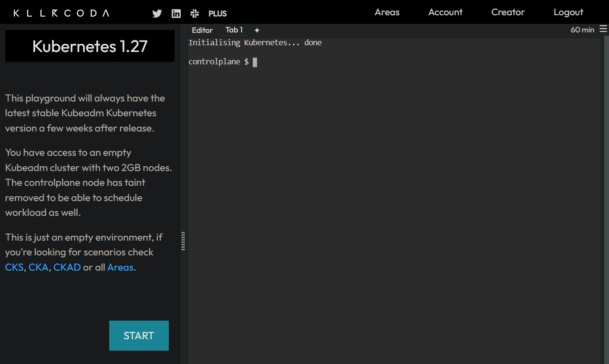Open the Creator section
Image resolution: width=609 pixels, height=364 pixels.
(x=508, y=12)
